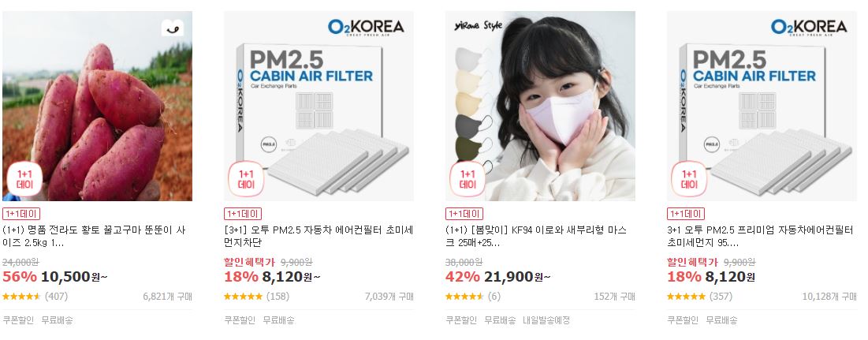Open title link [3+1] 오투 PM2.5 자동차 에어컨필터

click(319, 237)
